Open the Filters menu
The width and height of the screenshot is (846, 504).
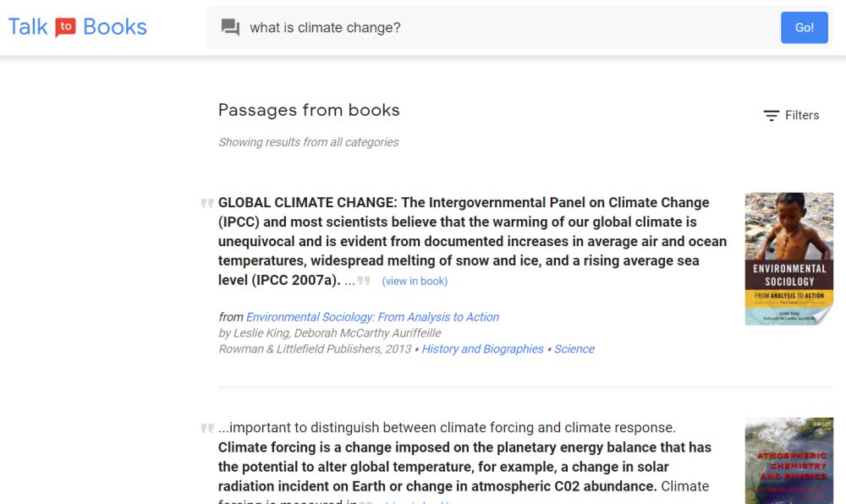pyautogui.click(x=791, y=116)
